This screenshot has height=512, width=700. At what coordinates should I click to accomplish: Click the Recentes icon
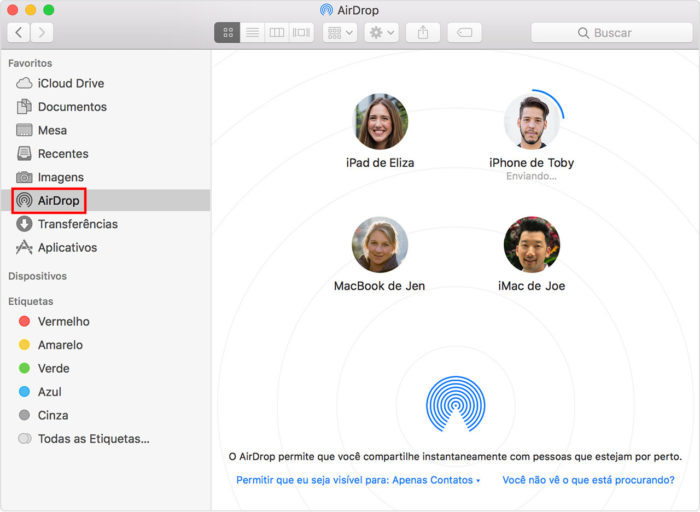point(24,154)
